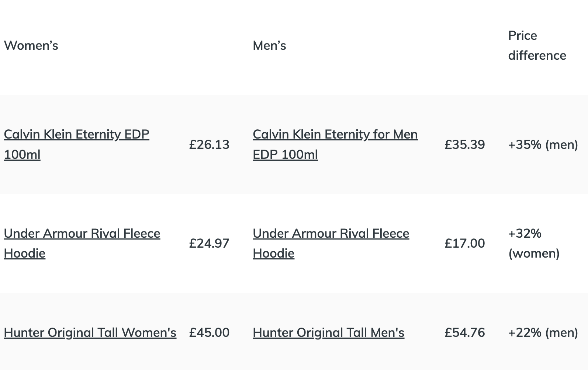Click the +32% (women) difference cell
Viewport: 588px width, 370px height.
(533, 244)
